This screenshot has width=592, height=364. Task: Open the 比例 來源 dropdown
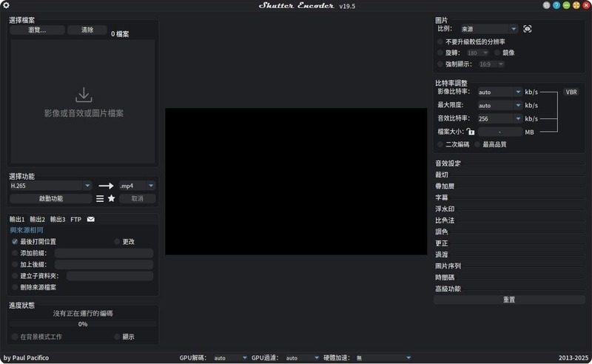(x=489, y=29)
